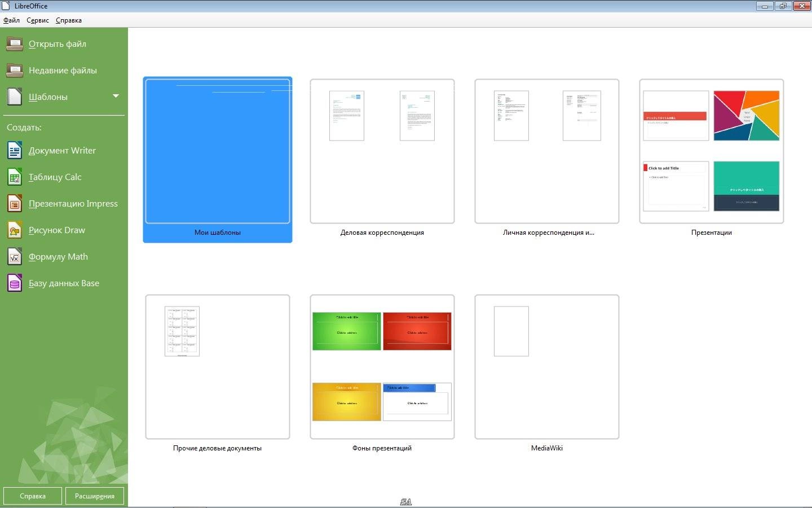This screenshot has height=508, width=812.
Task: Create a new Рисунок Draw
Action: pos(57,230)
